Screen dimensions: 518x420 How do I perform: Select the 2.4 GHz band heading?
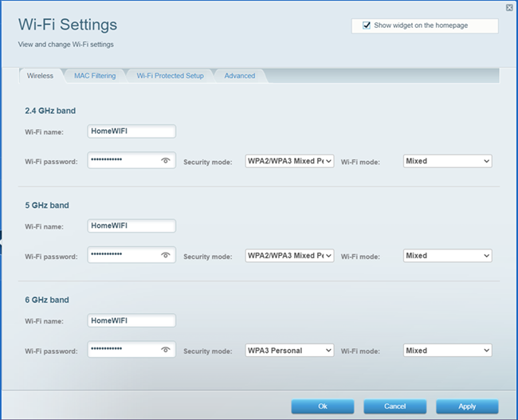[x=50, y=111]
